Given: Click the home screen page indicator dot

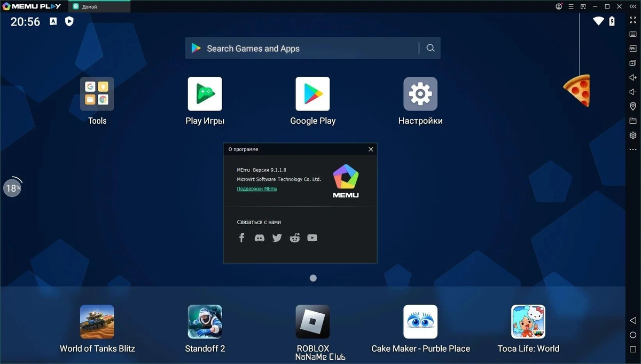Looking at the screenshot, I should click(313, 278).
